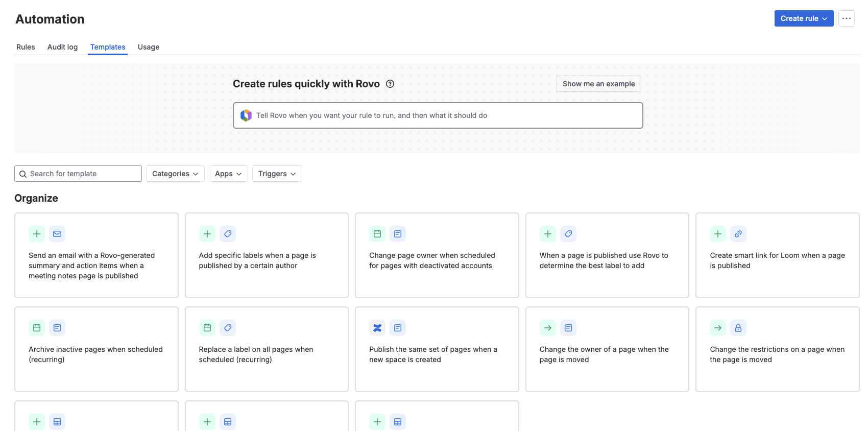Image resolution: width=868 pixels, height=431 pixels.
Task: Click the plus icon on 'Add specific labels' card
Action: 207,234
